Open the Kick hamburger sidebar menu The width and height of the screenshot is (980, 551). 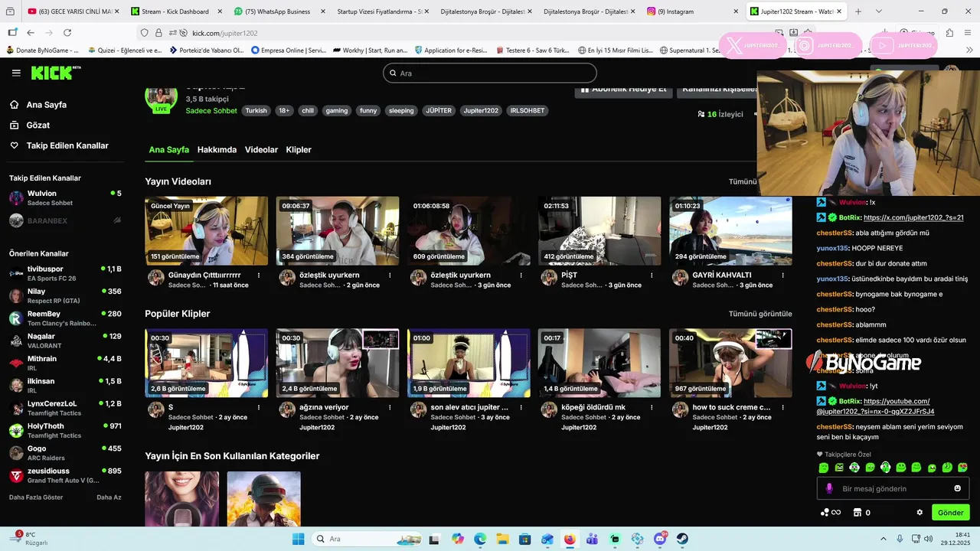tap(16, 73)
